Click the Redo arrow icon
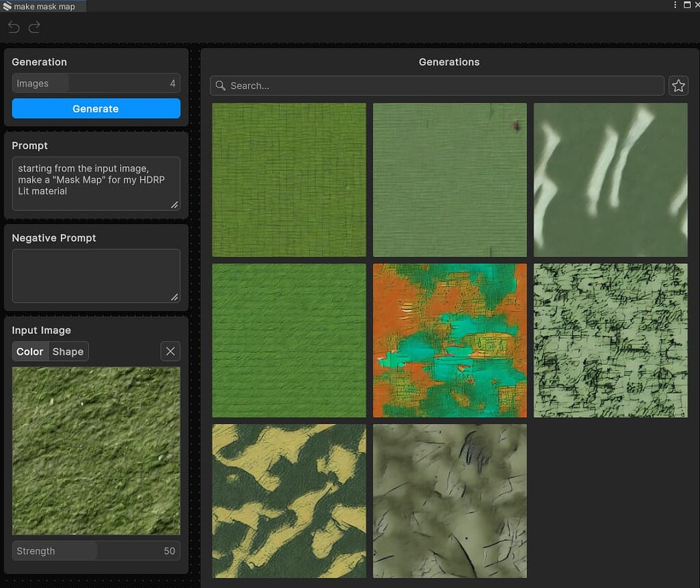 (x=34, y=27)
